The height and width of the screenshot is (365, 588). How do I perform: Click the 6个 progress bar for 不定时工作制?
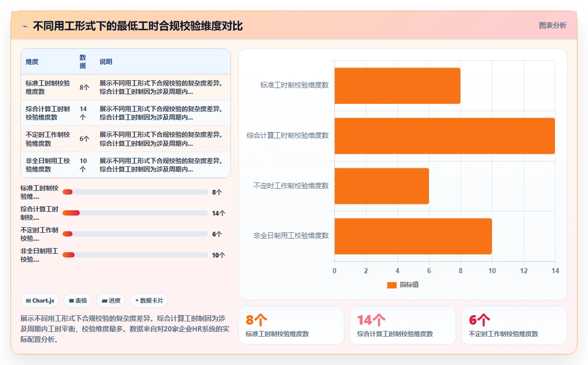tap(135, 234)
